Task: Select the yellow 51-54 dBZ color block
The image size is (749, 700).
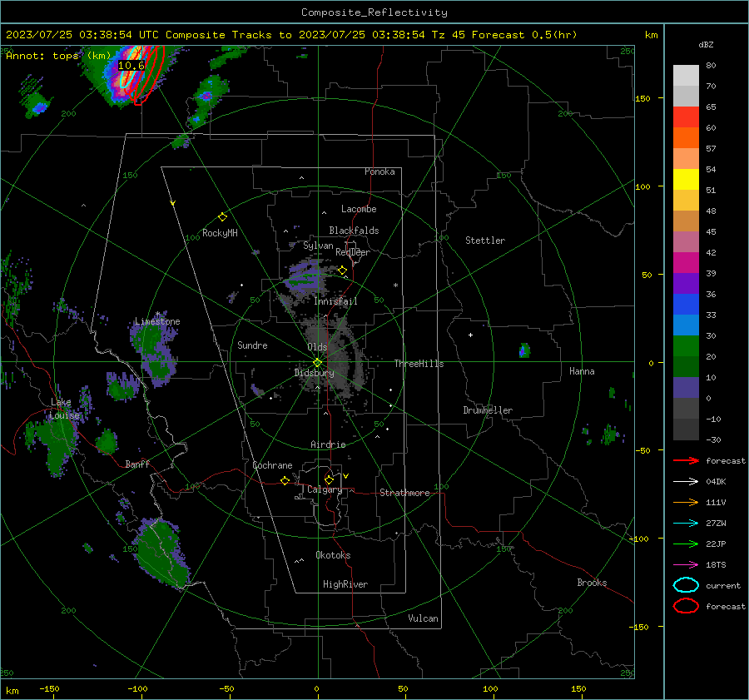Action: (686, 180)
